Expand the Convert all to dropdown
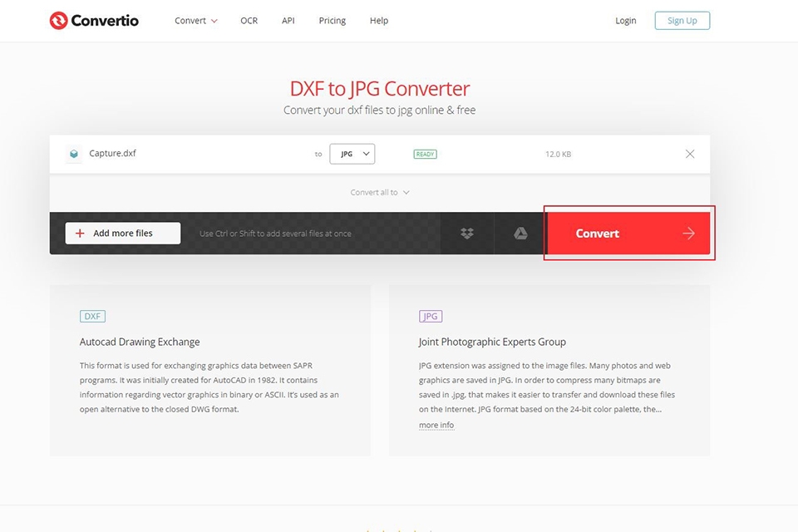 pyautogui.click(x=380, y=193)
